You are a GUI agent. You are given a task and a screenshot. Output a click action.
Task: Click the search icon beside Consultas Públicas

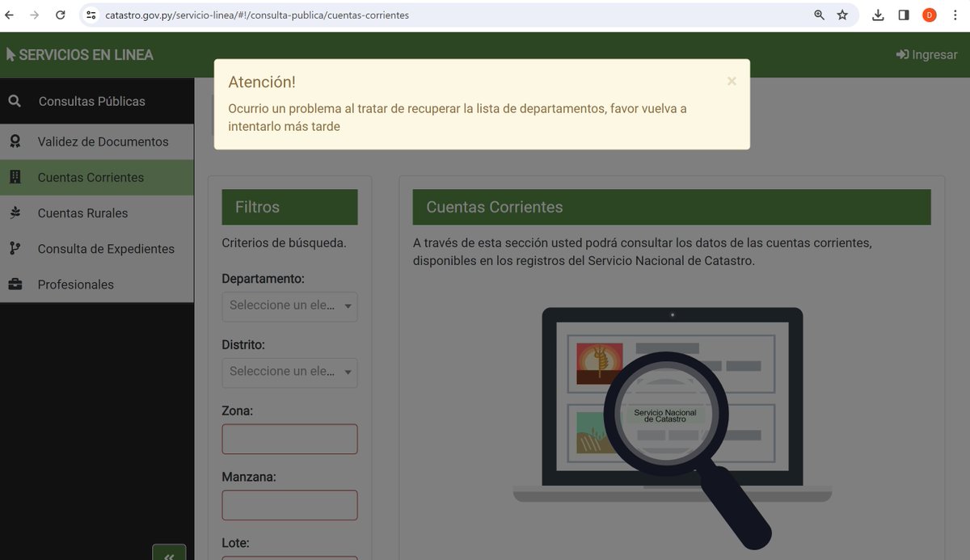tap(15, 101)
